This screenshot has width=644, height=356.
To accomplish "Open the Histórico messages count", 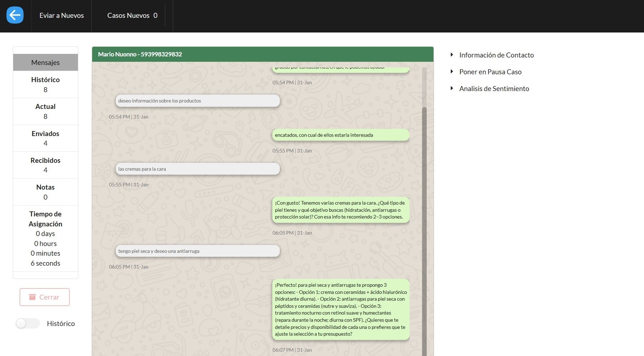I will 45,84.
